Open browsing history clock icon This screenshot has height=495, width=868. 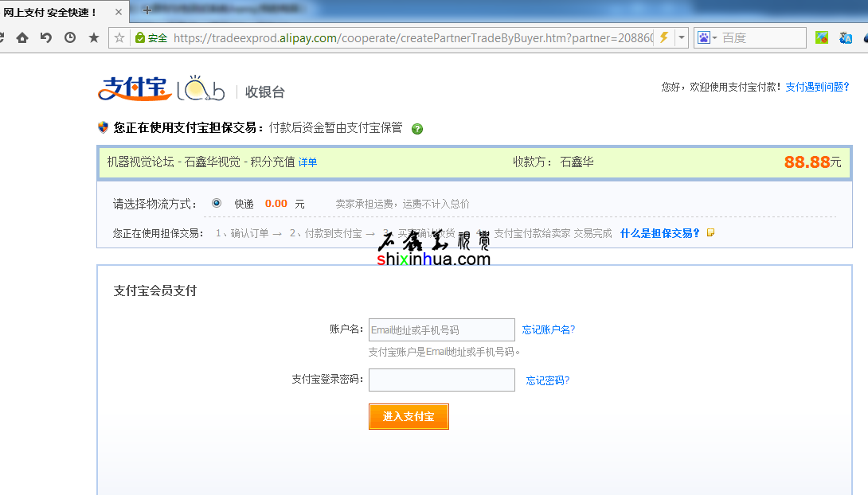[70, 37]
